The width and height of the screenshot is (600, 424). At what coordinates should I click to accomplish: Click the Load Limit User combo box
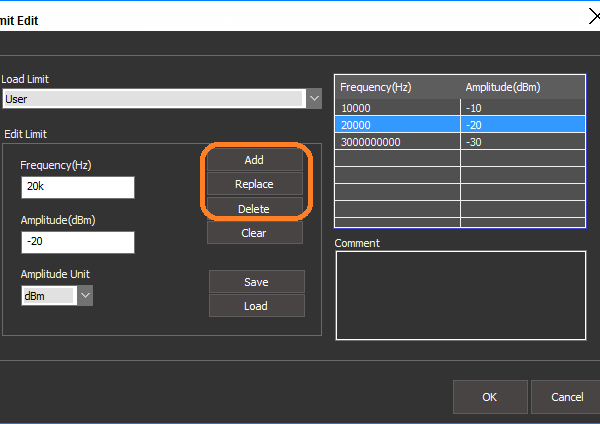click(153, 99)
